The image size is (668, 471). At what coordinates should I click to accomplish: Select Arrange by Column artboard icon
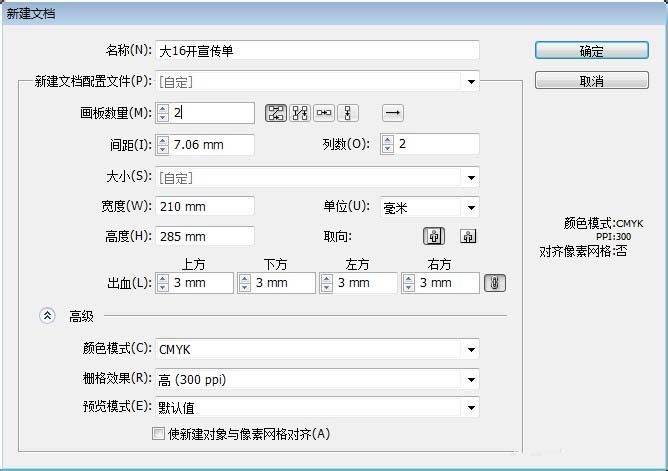coord(348,113)
